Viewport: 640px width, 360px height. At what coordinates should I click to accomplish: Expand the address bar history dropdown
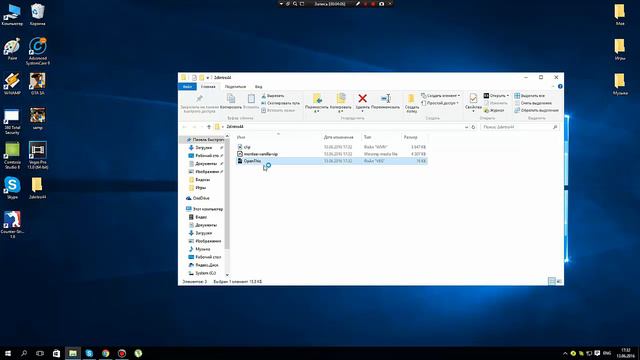(467, 127)
